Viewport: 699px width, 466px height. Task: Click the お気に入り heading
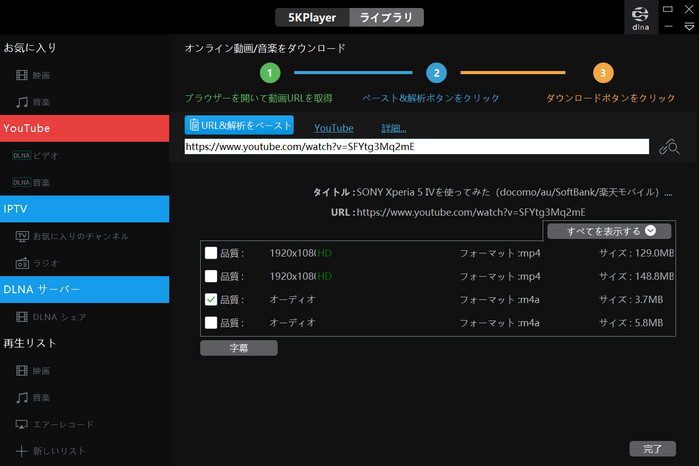click(30, 48)
